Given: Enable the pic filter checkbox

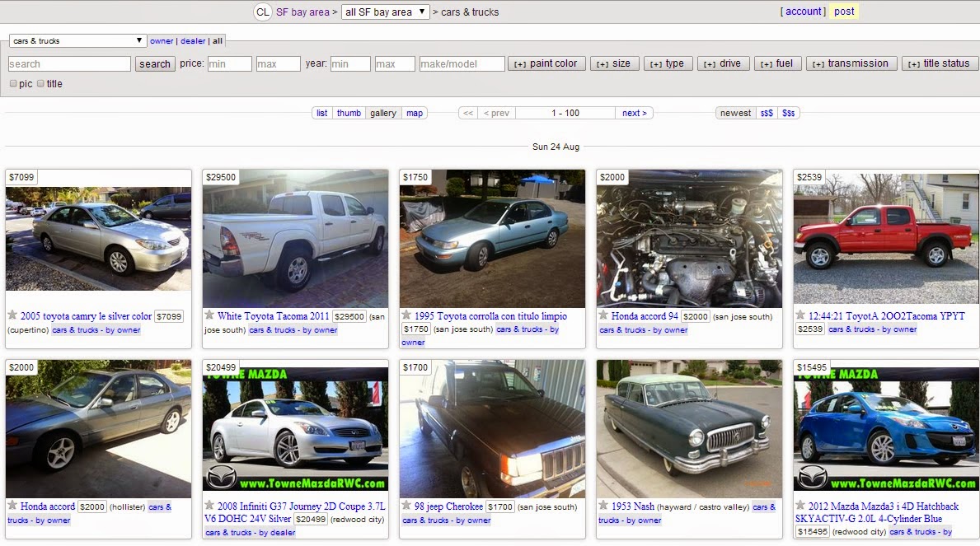Looking at the screenshot, I should click(13, 83).
